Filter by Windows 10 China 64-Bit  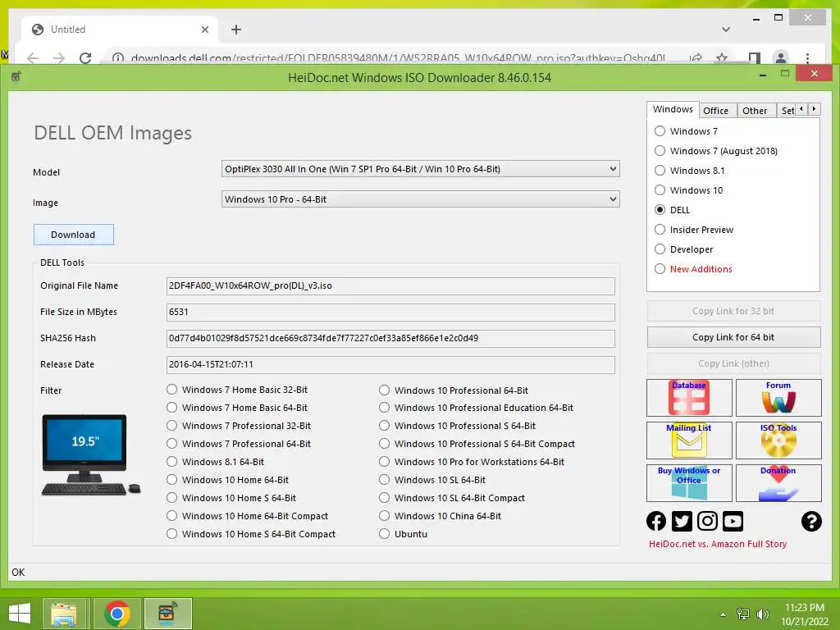[384, 515]
